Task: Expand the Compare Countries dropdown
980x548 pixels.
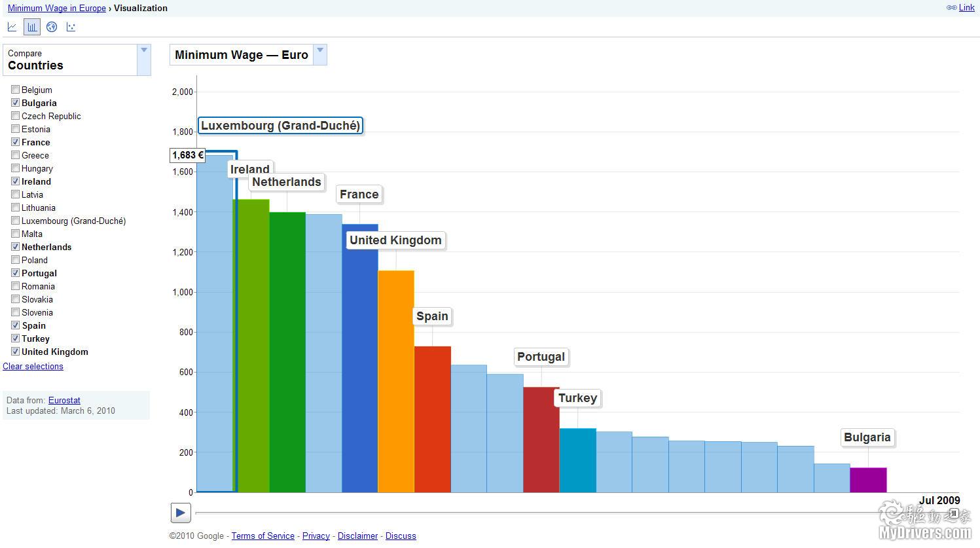Action: point(144,60)
